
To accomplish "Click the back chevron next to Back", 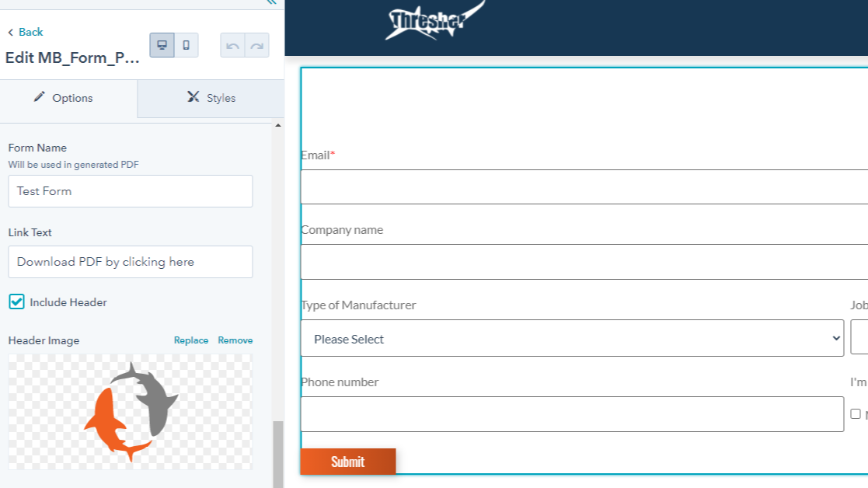I will [x=11, y=32].
